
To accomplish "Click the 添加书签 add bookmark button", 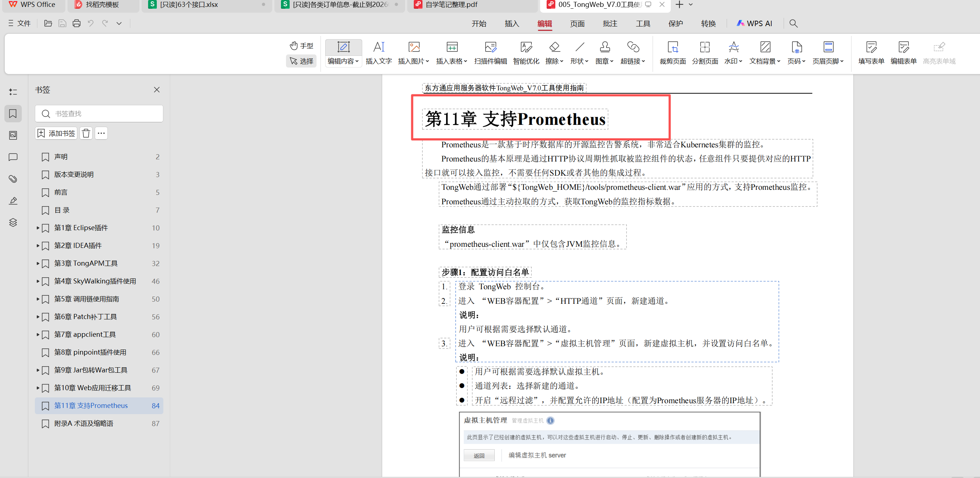I will 56,133.
